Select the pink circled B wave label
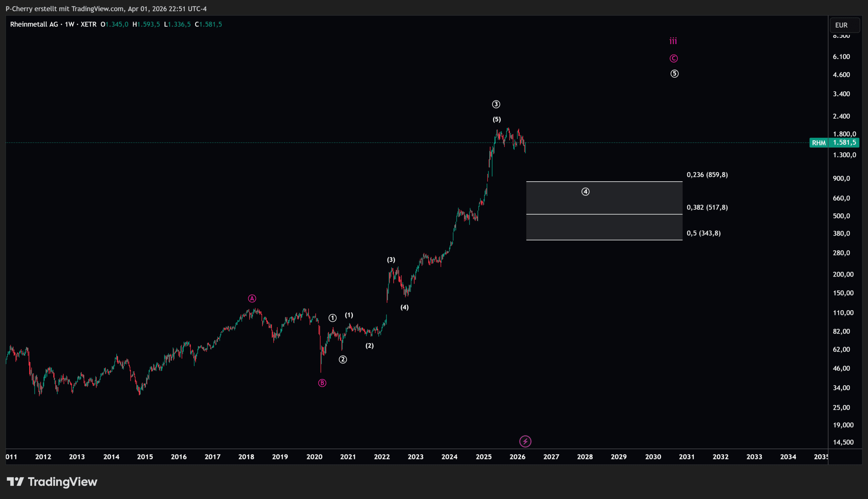This screenshot has width=868, height=499. pos(322,383)
